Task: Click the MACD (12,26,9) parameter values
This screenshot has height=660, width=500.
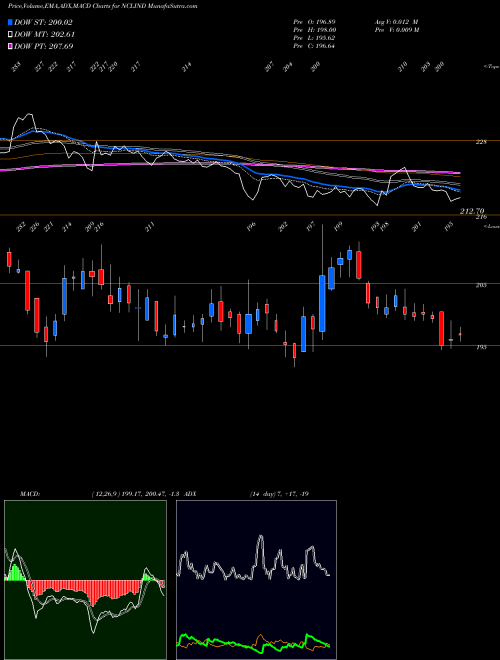Action: (136, 493)
